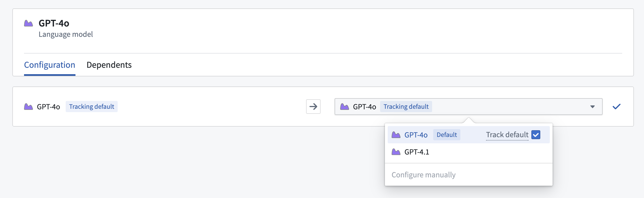Click the GPT-4o option icon in the dropdown list
644x198 pixels.
point(396,135)
